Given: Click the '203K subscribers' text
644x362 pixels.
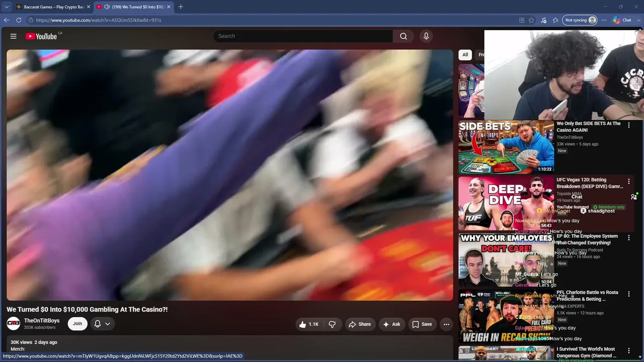Looking at the screenshot, I should tap(40, 328).
